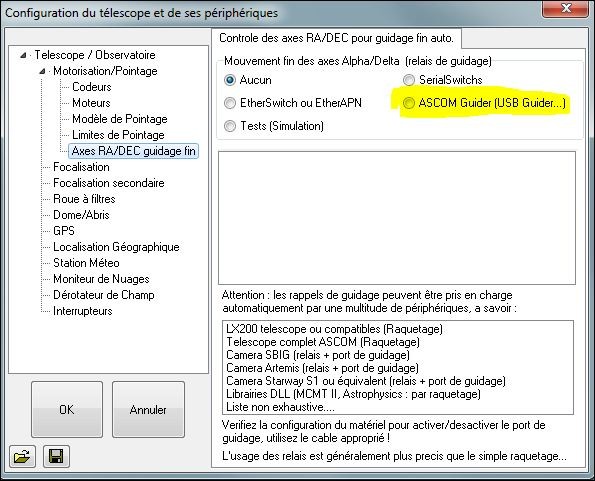This screenshot has width=595, height=481.
Task: Confirm settings with the OK button
Action: pyautogui.click(x=67, y=409)
